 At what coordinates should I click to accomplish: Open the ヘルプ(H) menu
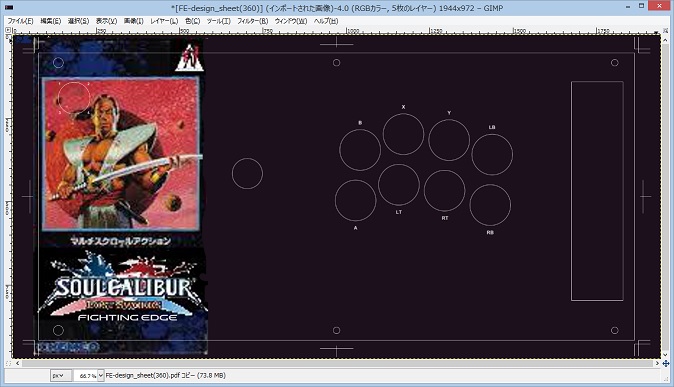326,21
